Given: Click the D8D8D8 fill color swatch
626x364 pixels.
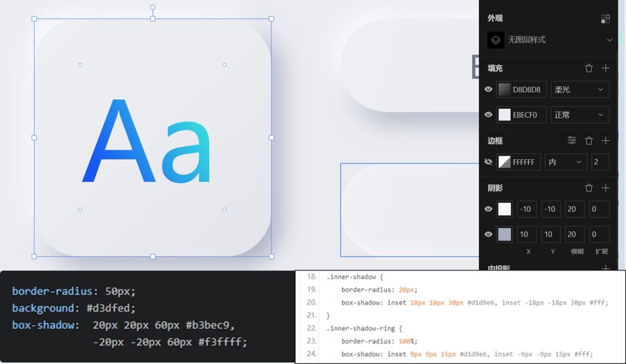Looking at the screenshot, I should click(x=504, y=89).
